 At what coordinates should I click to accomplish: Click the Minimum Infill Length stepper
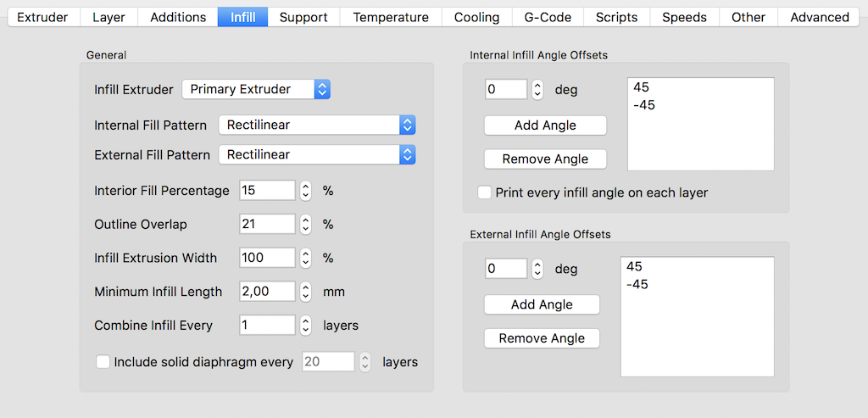[306, 292]
